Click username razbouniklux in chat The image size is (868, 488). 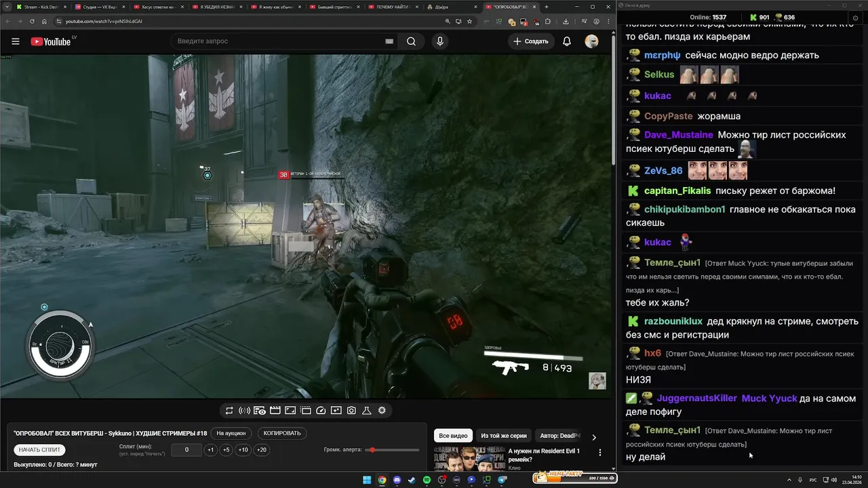[x=673, y=321]
